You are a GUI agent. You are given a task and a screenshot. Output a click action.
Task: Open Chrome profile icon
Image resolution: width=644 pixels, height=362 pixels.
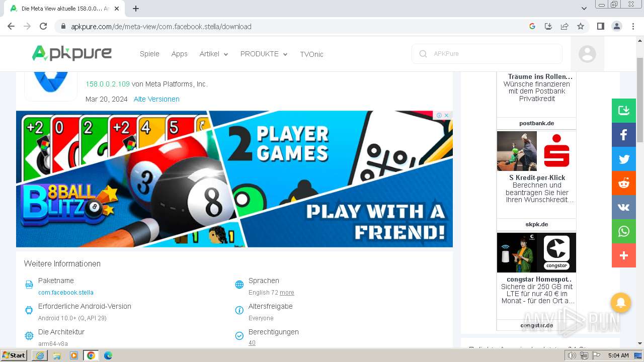(x=616, y=26)
